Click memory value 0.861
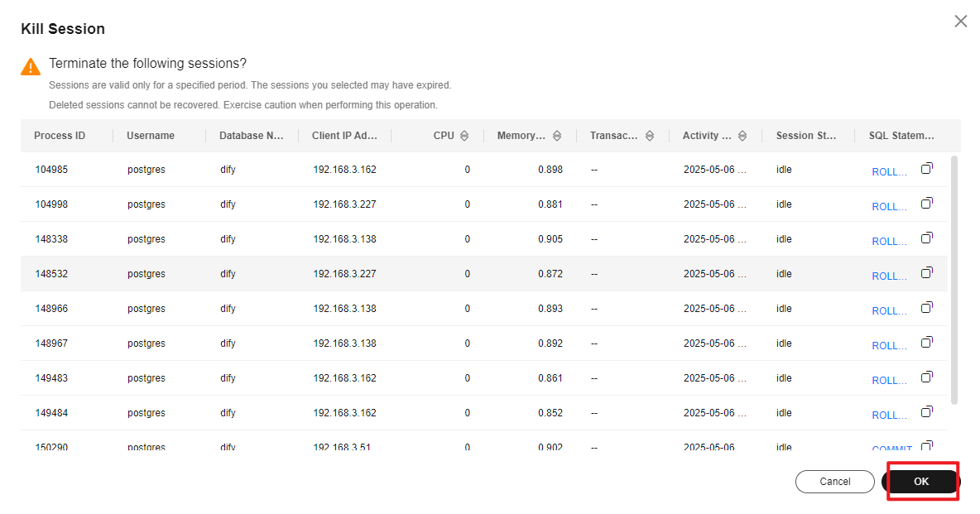Image resolution: width=980 pixels, height=514 pixels. coord(550,378)
